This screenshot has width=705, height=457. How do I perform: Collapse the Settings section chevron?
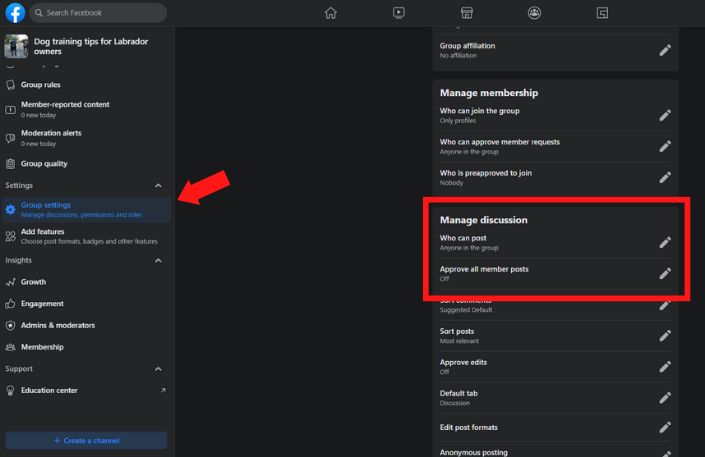click(x=158, y=185)
